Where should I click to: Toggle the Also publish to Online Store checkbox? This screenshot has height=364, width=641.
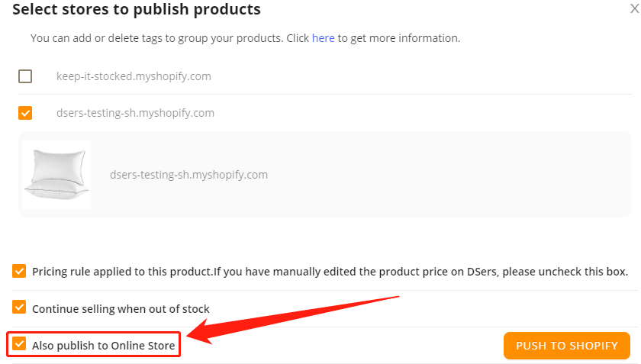(x=19, y=343)
